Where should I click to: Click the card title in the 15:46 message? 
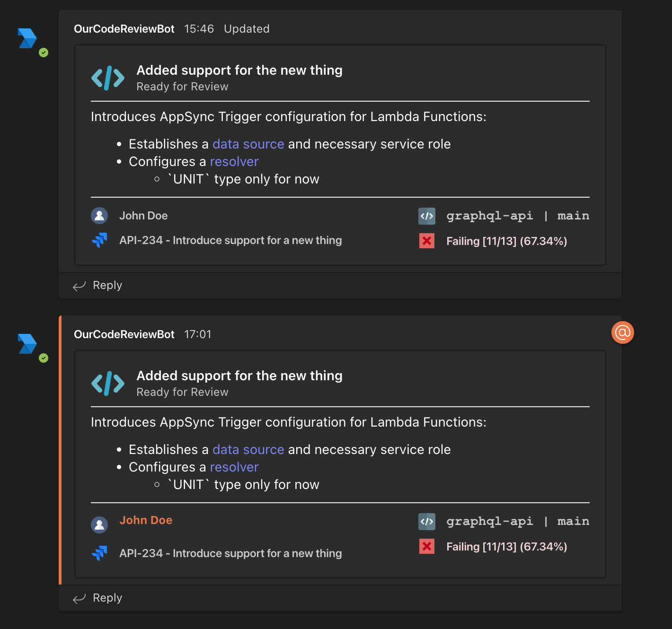[239, 70]
